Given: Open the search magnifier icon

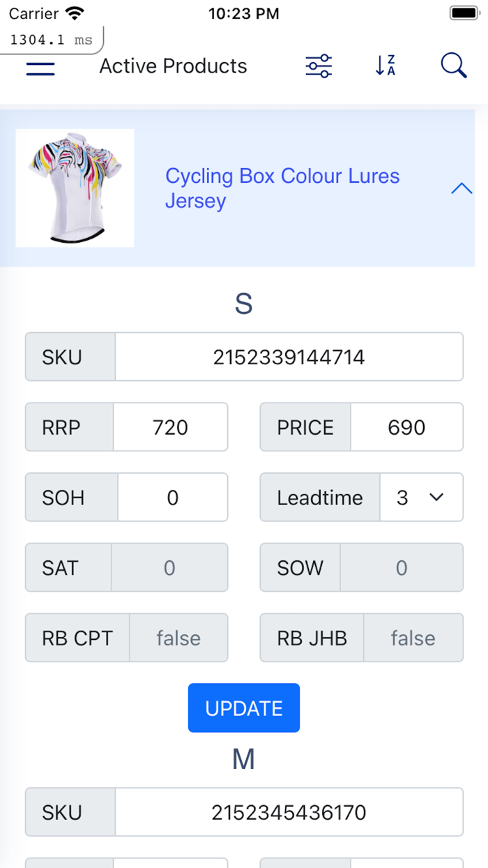Looking at the screenshot, I should pos(453,66).
